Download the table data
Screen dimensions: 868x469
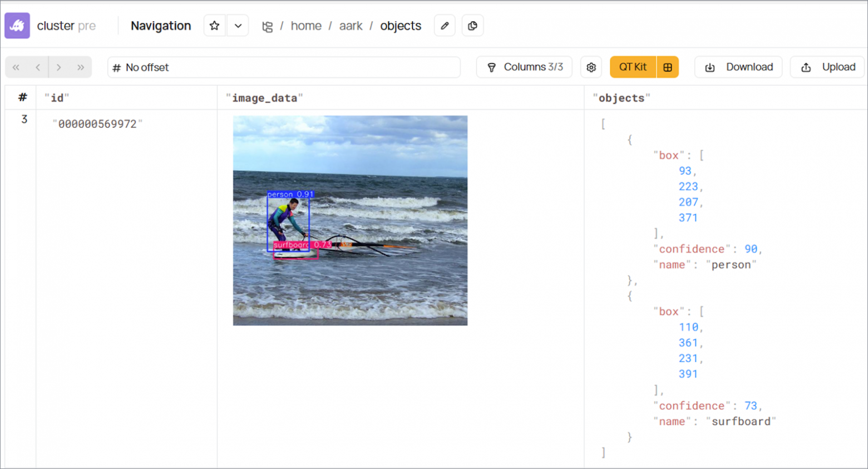tap(738, 67)
